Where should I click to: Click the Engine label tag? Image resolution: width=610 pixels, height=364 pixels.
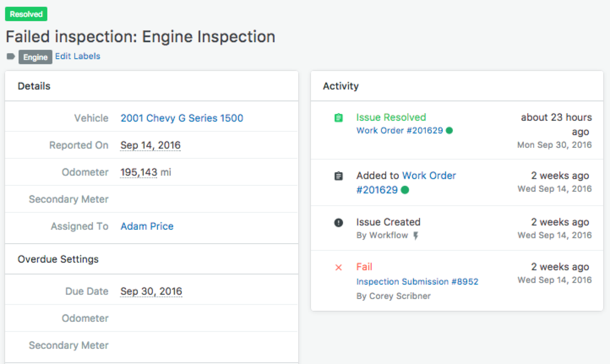35,57
